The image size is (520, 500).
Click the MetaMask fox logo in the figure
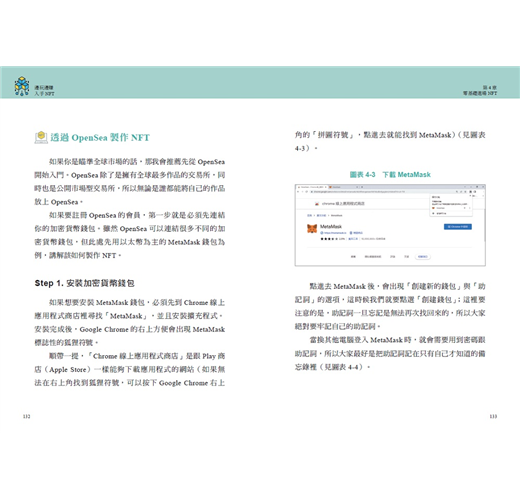pos(312,229)
